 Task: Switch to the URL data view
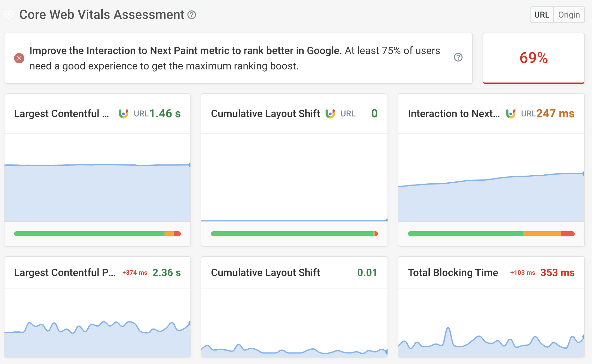pyautogui.click(x=542, y=15)
